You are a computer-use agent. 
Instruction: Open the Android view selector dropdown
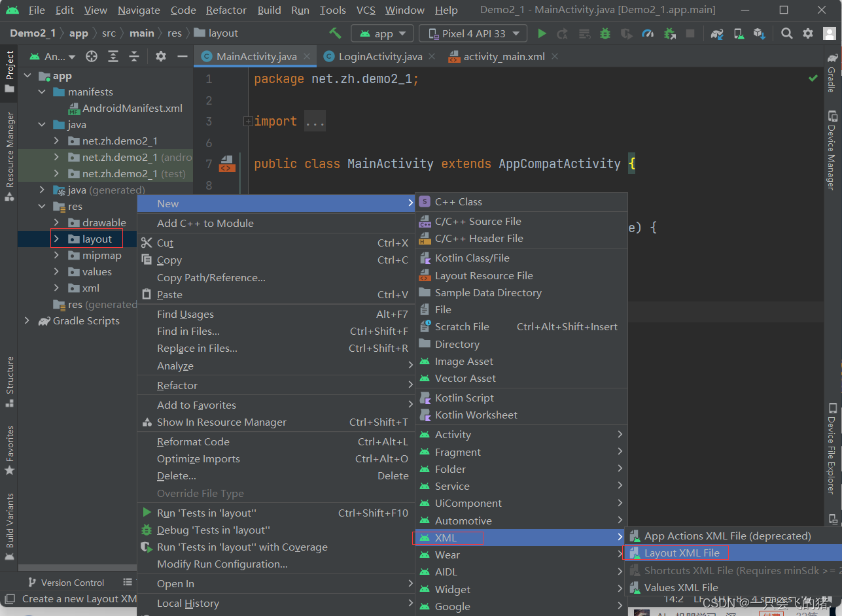52,57
